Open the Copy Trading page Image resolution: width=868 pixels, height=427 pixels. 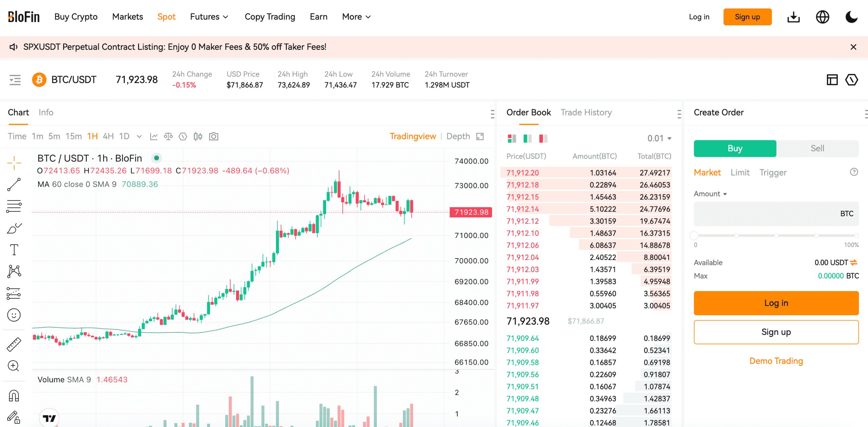(x=270, y=17)
